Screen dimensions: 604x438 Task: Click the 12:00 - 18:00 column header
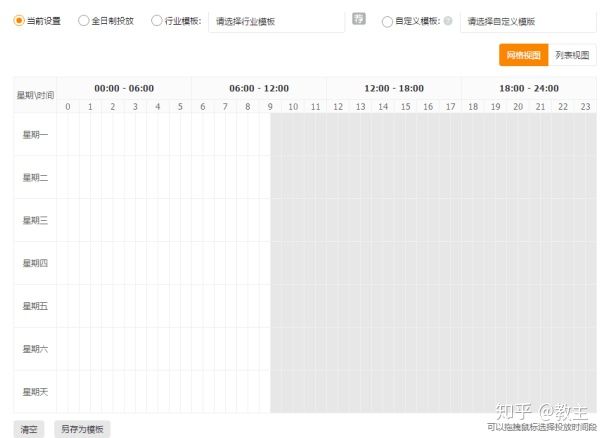394,88
